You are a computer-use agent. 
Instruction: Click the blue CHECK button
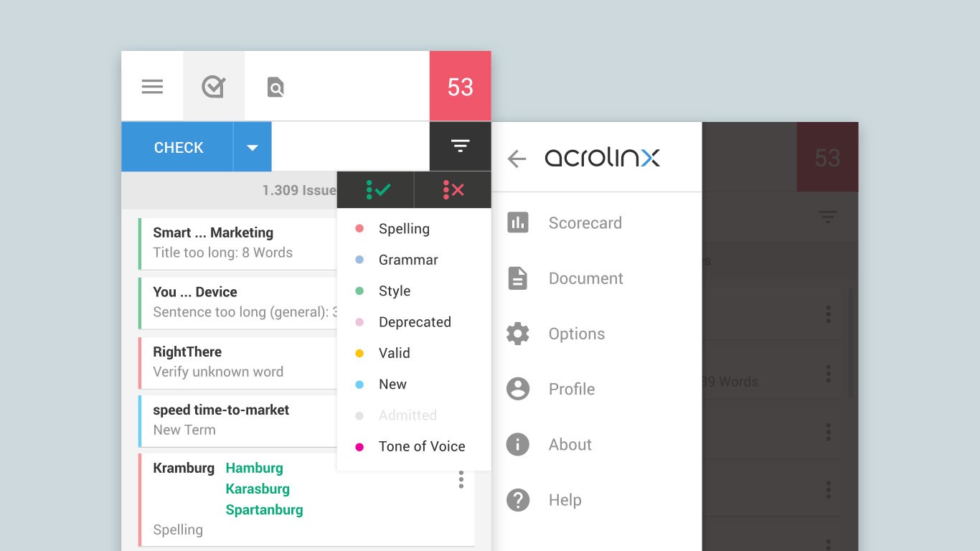tap(179, 147)
